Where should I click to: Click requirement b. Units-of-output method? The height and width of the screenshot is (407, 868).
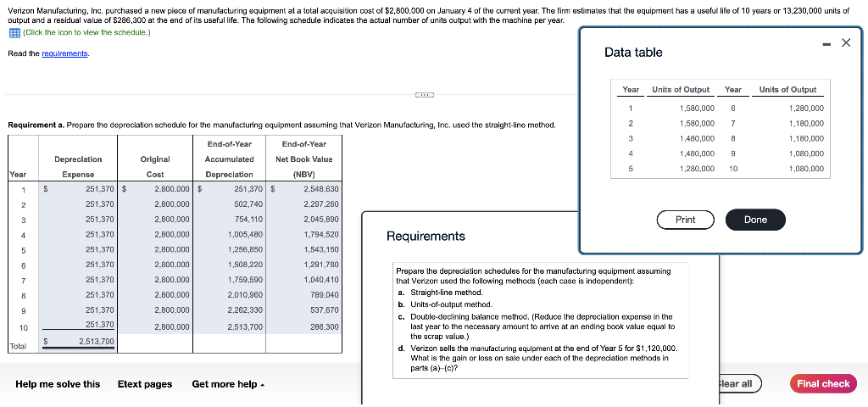(x=445, y=304)
